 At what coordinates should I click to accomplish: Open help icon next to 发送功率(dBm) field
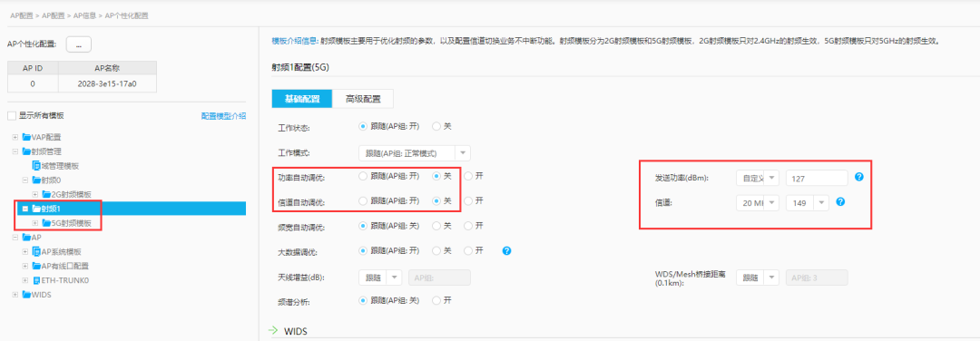tap(858, 178)
